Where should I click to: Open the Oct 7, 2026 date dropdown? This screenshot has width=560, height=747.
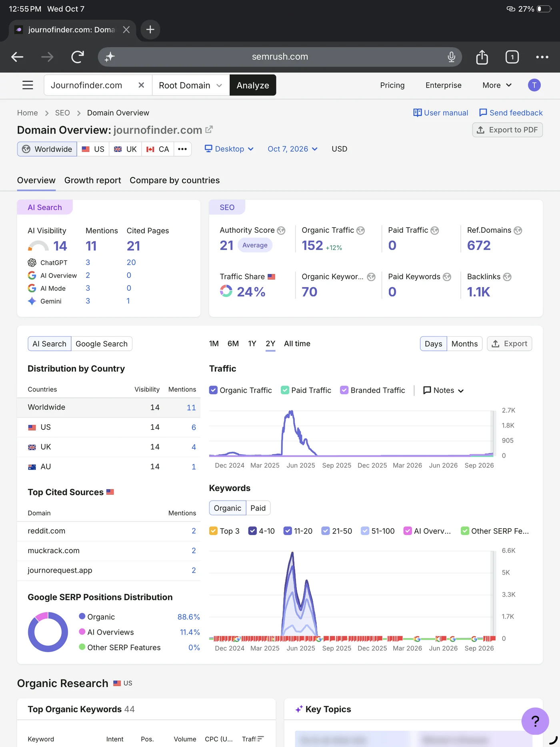tap(292, 149)
